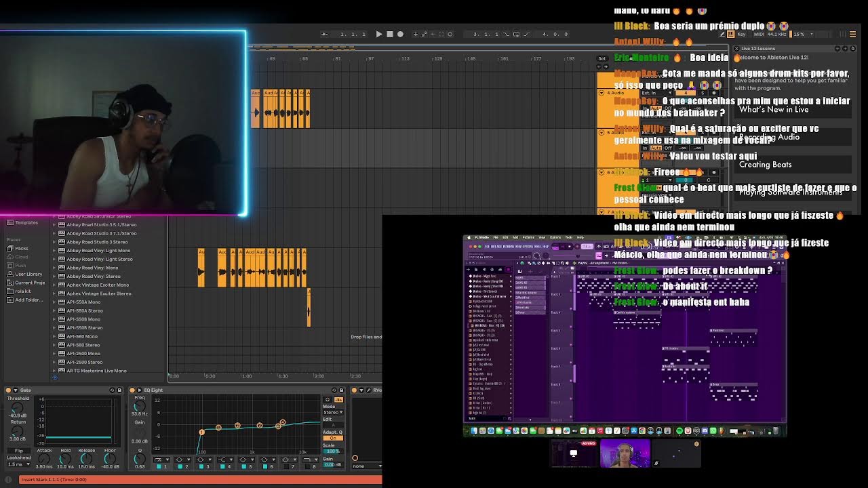Toggle the Gate Flip button
Viewport: 868px width, 488px height.
[x=19, y=451]
